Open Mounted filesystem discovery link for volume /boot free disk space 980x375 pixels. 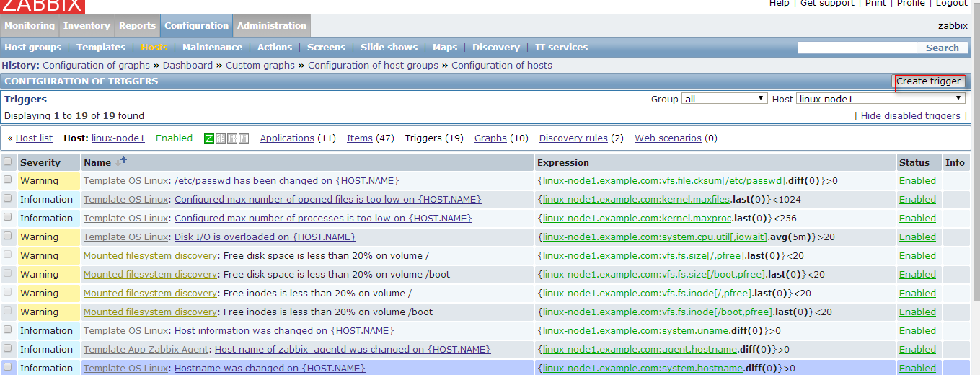pos(150,274)
